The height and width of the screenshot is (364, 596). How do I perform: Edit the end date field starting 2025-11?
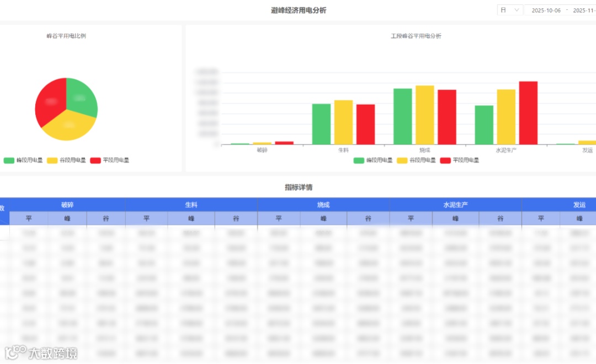point(584,10)
